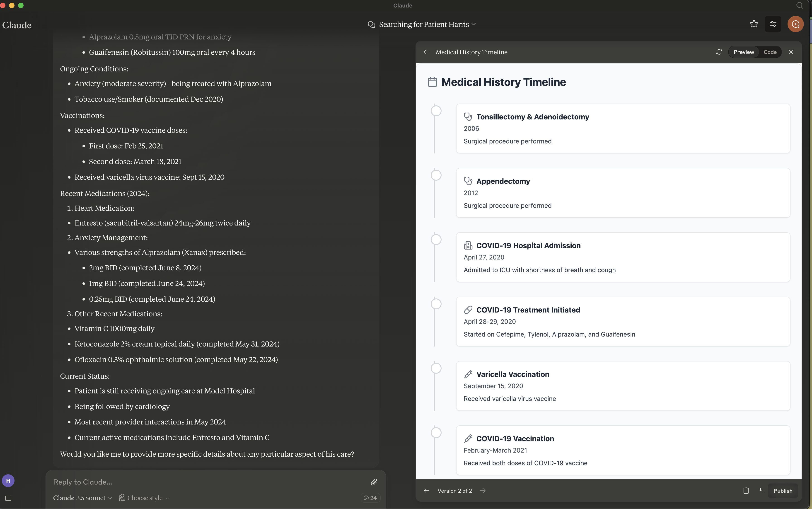This screenshot has height=509, width=812.
Task: Open the user profile avatar H
Action: click(8, 481)
